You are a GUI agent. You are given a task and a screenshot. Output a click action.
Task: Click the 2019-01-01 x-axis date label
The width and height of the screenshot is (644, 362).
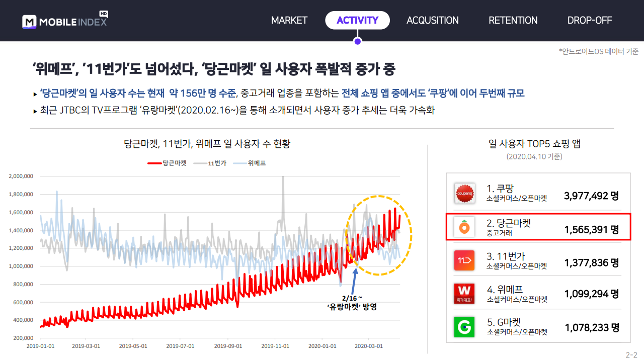point(40,346)
